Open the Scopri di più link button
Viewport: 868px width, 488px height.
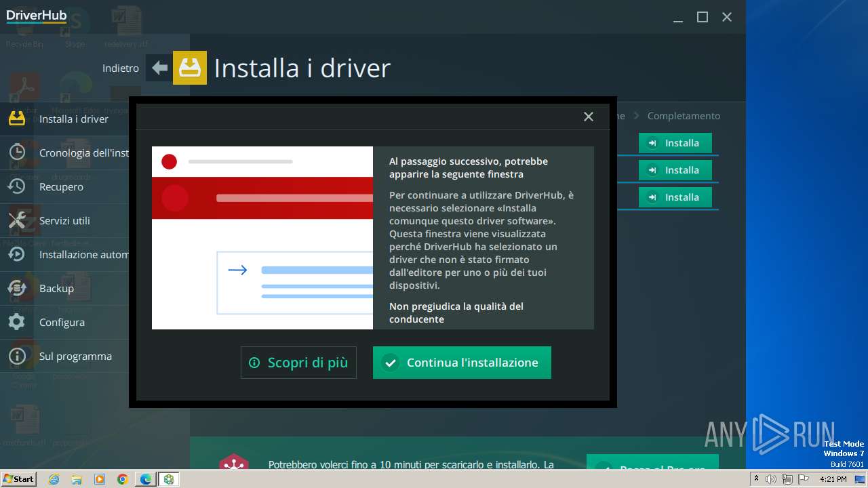point(298,363)
